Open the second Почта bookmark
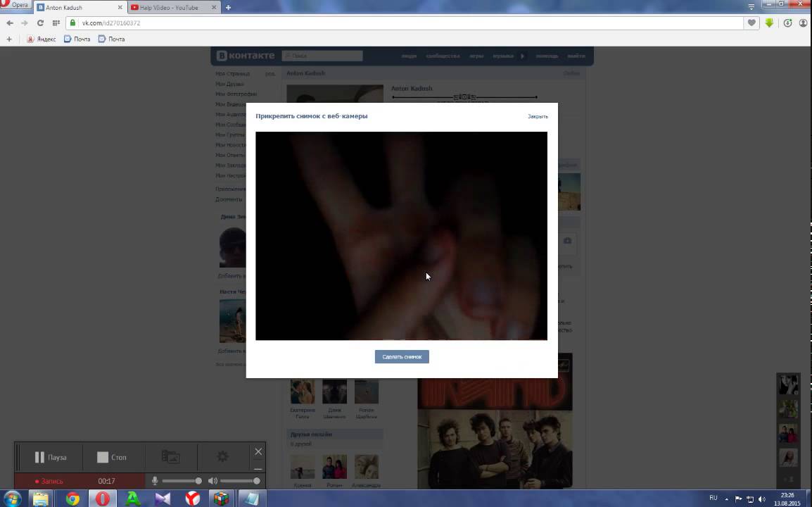The width and height of the screenshot is (812, 507). (x=111, y=39)
